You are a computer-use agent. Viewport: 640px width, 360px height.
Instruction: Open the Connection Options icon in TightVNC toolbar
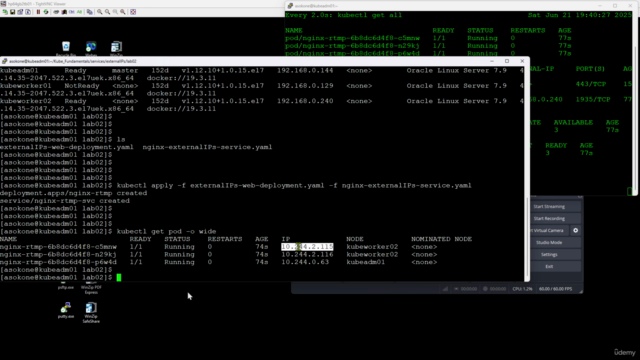coord(20,12)
